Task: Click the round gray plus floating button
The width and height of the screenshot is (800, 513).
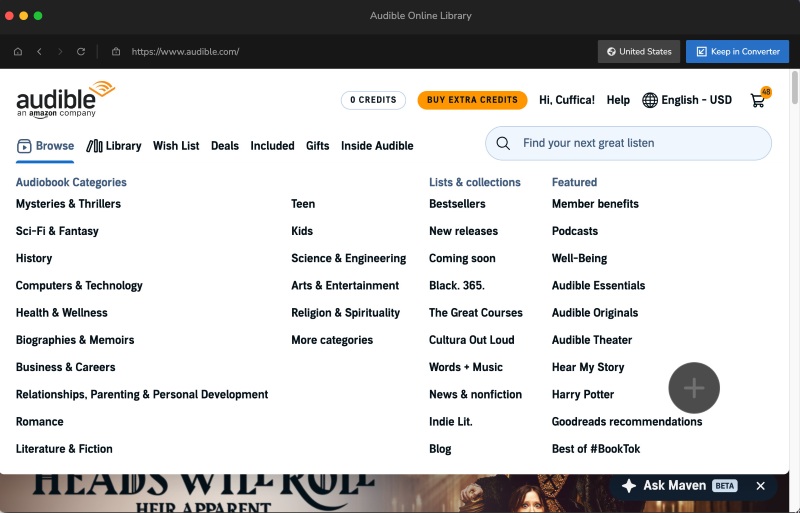Action: pyautogui.click(x=694, y=388)
